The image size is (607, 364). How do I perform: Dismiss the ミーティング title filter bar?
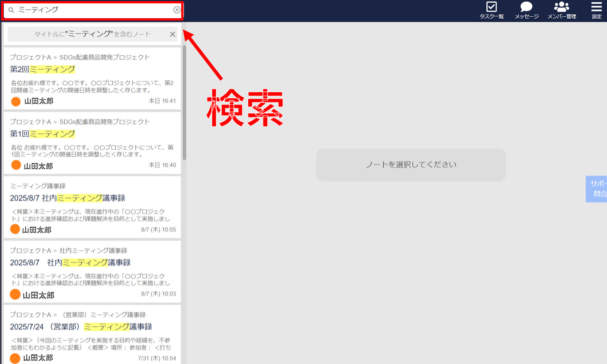[x=173, y=34]
